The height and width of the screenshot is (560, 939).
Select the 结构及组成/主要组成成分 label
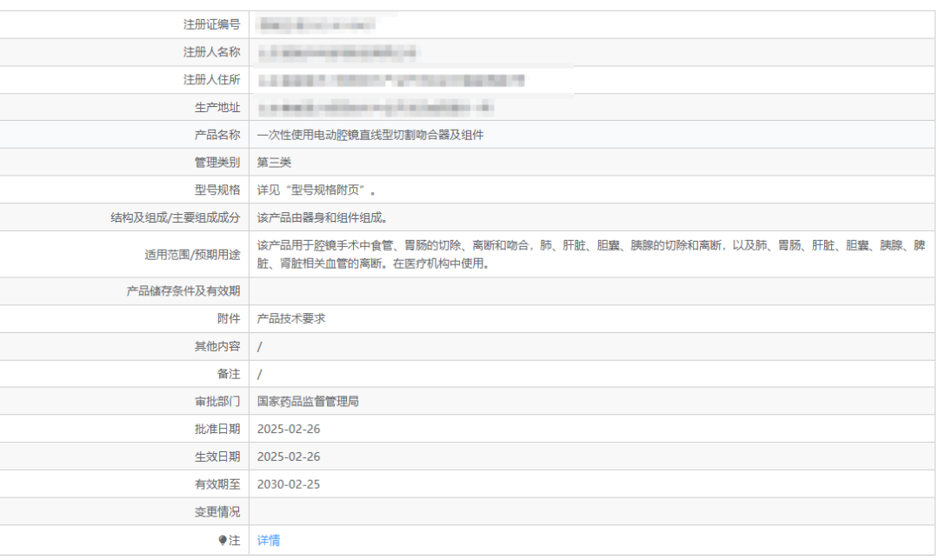[176, 217]
